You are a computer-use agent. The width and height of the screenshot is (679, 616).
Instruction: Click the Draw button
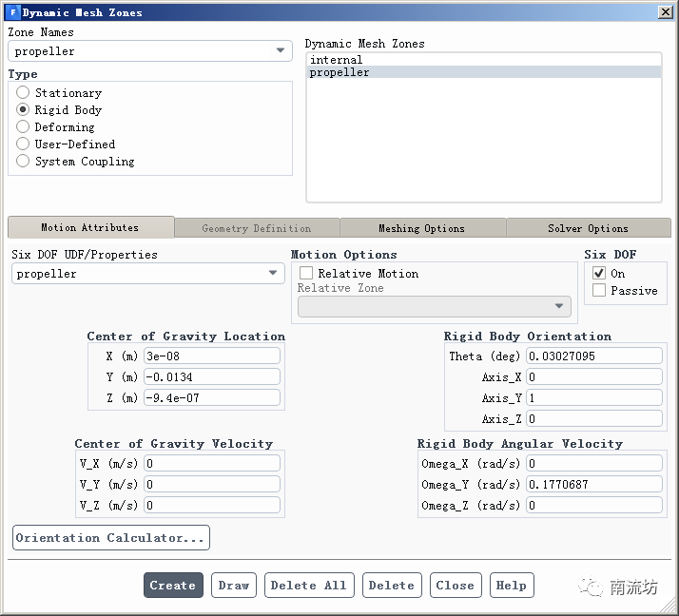(x=233, y=586)
